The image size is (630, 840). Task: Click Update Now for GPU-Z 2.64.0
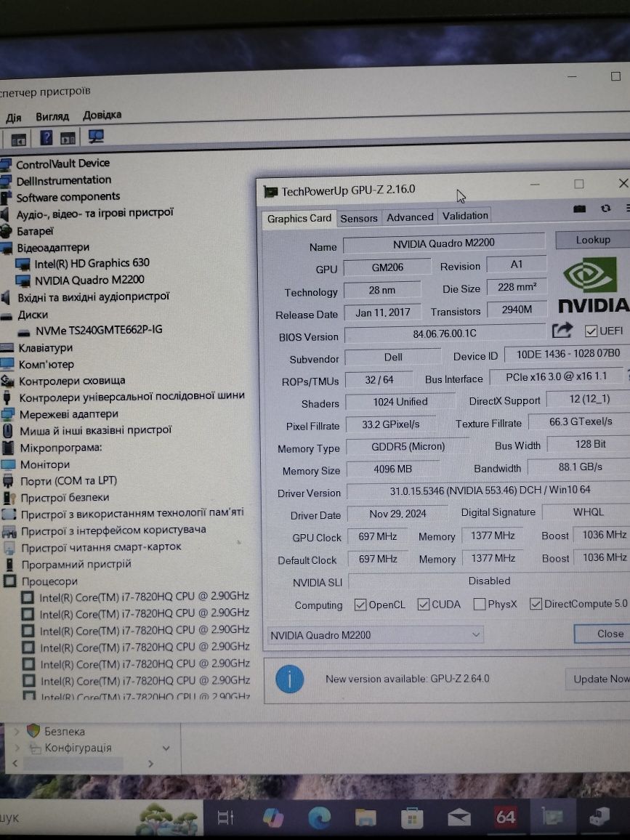(x=599, y=679)
